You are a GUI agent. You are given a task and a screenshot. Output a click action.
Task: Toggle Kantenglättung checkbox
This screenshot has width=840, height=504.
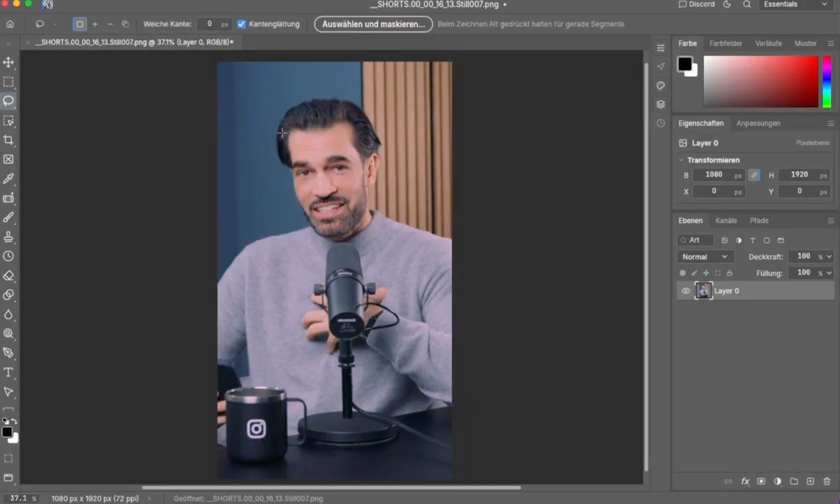tap(241, 24)
